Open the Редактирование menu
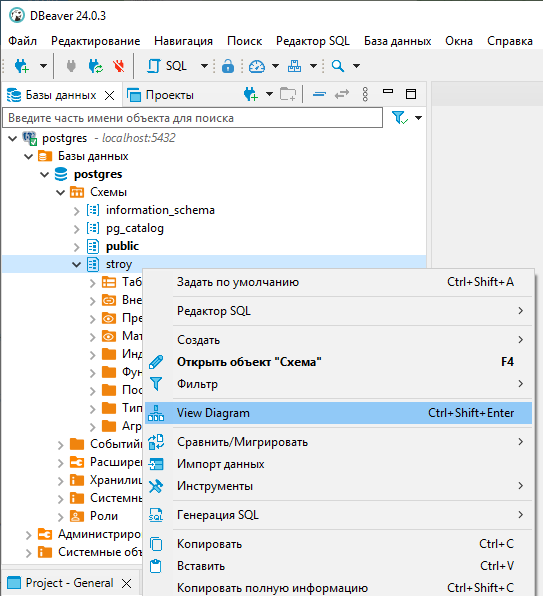Image resolution: width=543 pixels, height=596 pixels. click(95, 41)
